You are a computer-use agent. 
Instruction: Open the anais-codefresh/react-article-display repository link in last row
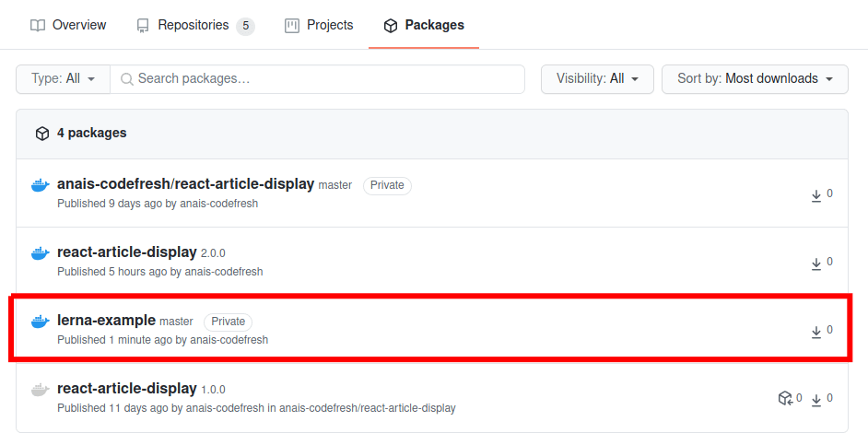[367, 408]
